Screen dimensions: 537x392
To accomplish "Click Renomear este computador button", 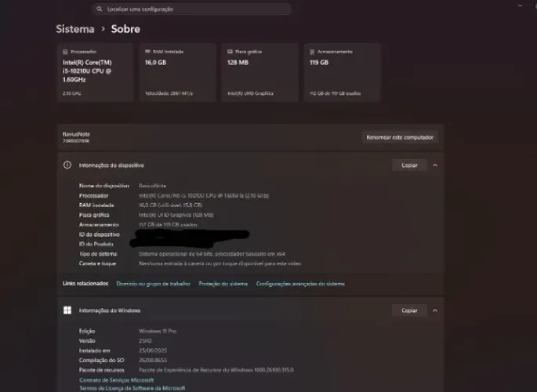I will click(400, 137).
